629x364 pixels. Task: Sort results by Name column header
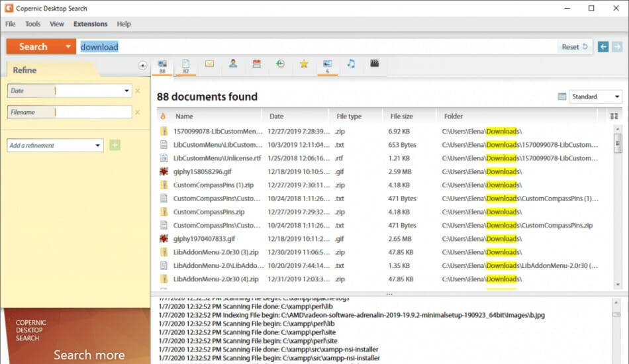click(184, 116)
